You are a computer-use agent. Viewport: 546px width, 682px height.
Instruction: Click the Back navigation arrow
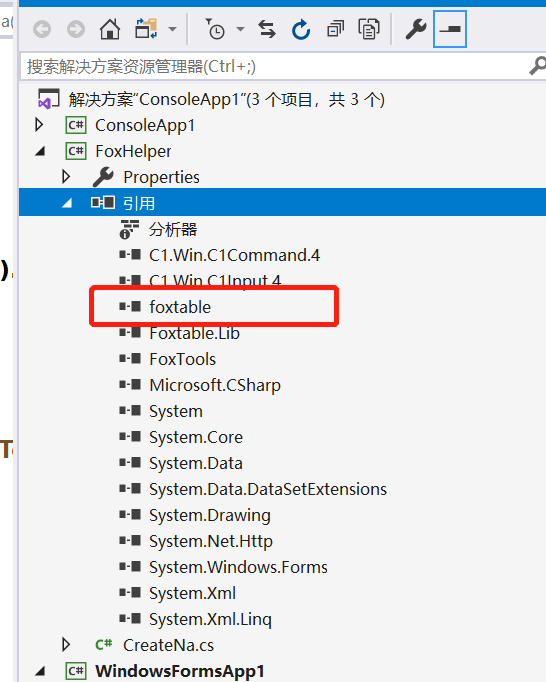(x=42, y=30)
